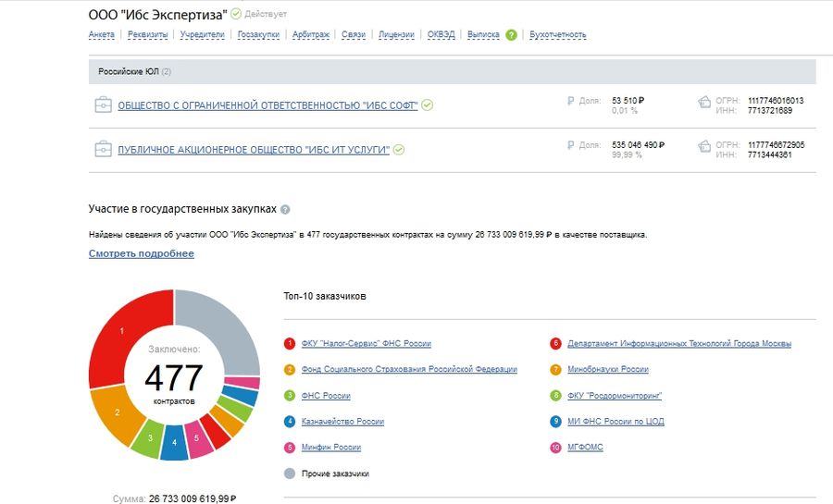This screenshot has height=504, width=833.
Task: Open the МИ ФНС России по ЦОД link
Action: [x=615, y=422]
